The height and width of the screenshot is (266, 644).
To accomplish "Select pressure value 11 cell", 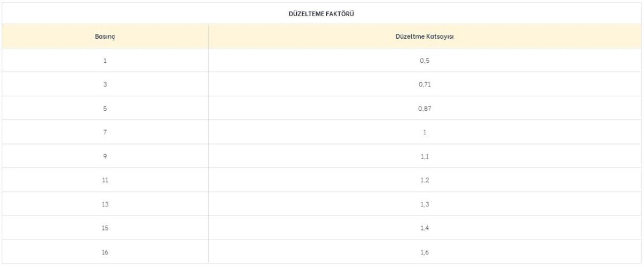I will 105,180.
